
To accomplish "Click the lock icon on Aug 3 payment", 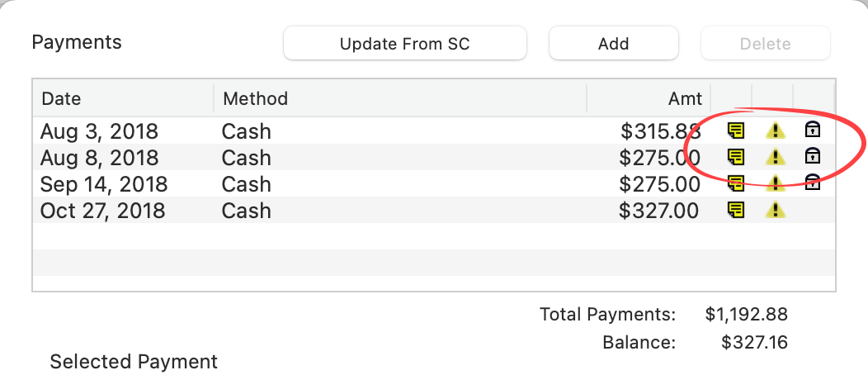I will pyautogui.click(x=813, y=130).
